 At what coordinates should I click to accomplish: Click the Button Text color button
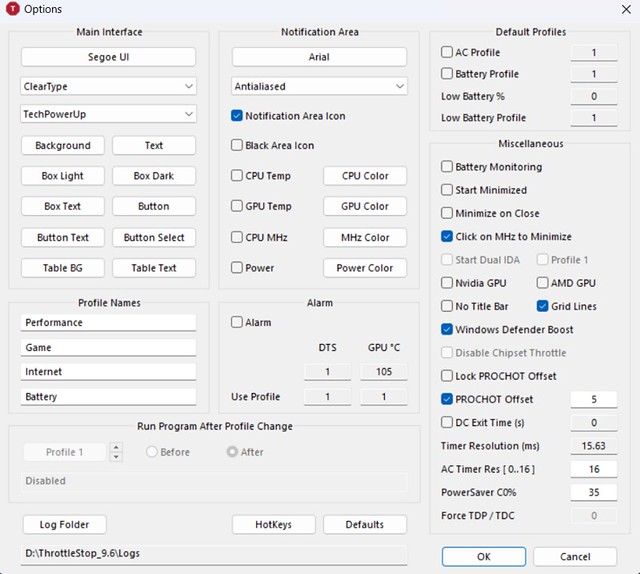63,237
